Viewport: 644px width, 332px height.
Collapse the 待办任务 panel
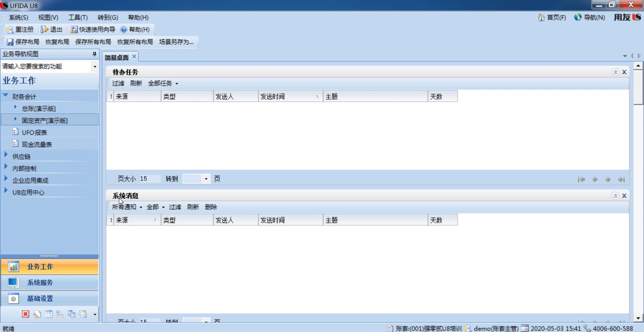(x=615, y=72)
